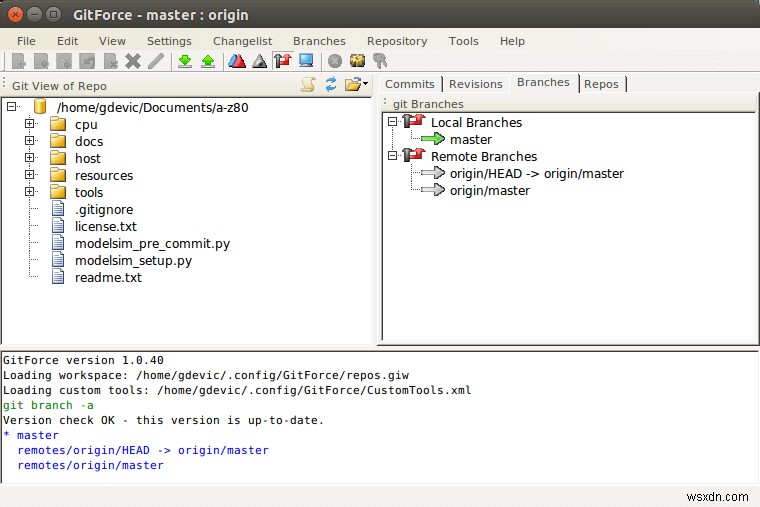Click the grayed revert file toolbar icon
Image resolution: width=760 pixels, height=507 pixels.
click(x=87, y=61)
